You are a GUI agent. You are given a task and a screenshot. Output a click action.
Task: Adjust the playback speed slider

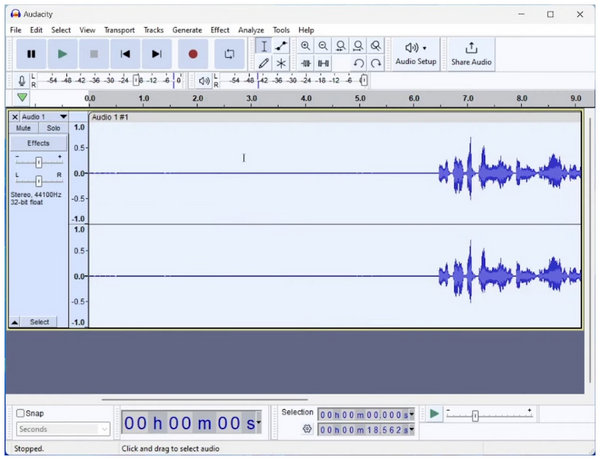475,416
